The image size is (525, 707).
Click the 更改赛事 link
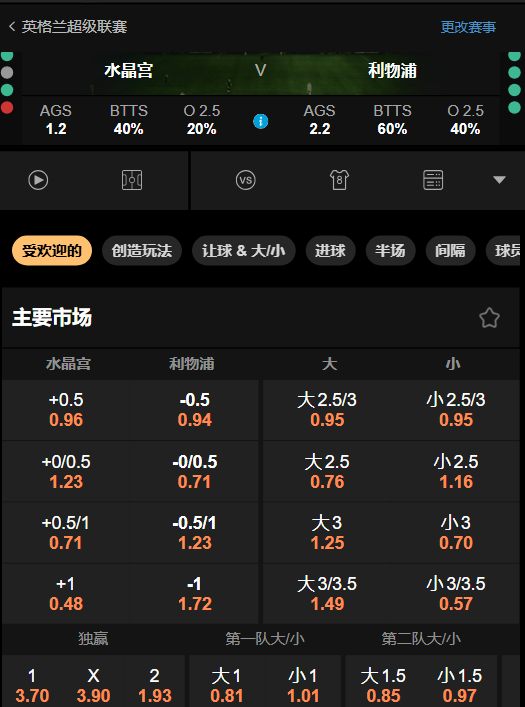468,27
